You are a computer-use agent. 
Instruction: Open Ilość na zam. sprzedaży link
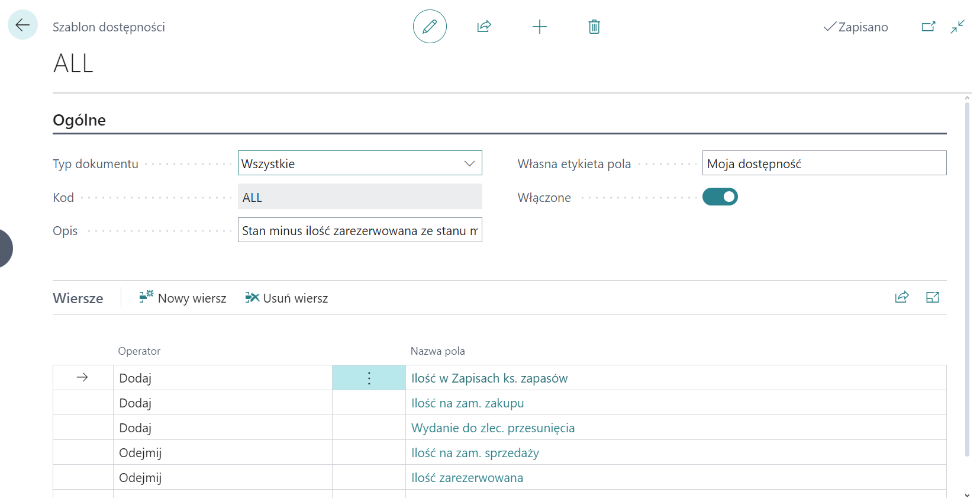(x=475, y=452)
